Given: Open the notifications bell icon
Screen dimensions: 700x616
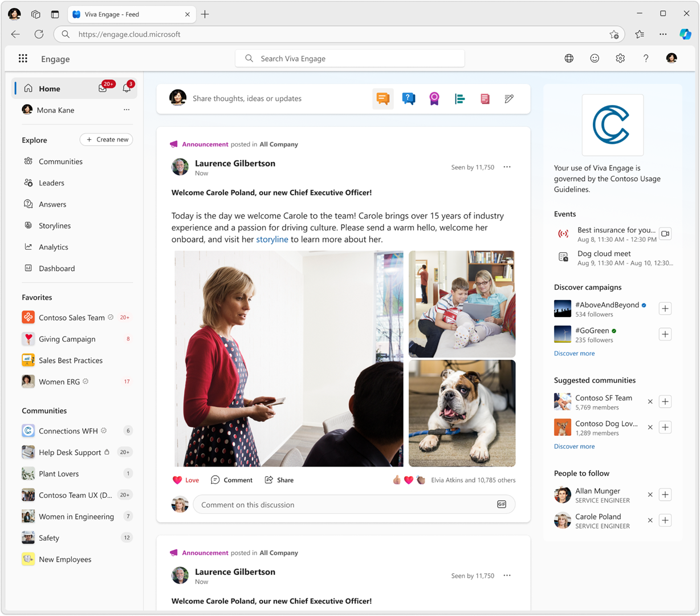Looking at the screenshot, I should point(127,88).
